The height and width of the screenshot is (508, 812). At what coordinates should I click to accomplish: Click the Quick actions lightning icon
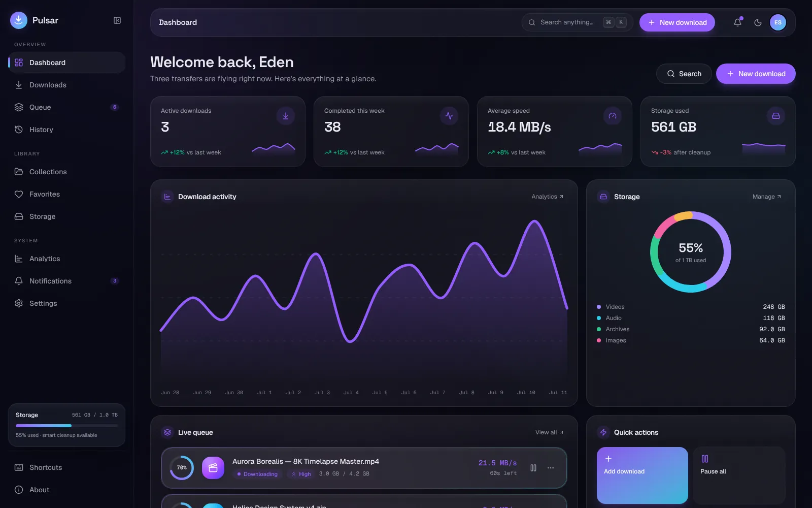[x=603, y=432]
